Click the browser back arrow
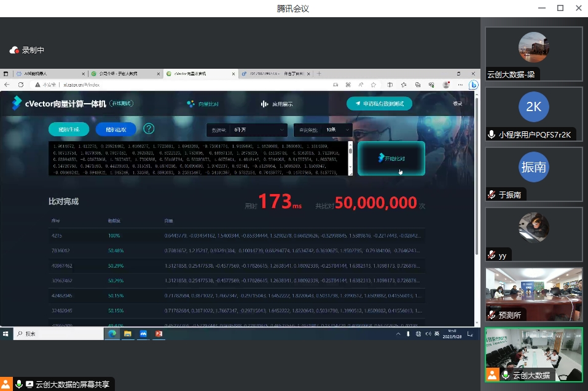Screen dimensions: 588x391 7,84
